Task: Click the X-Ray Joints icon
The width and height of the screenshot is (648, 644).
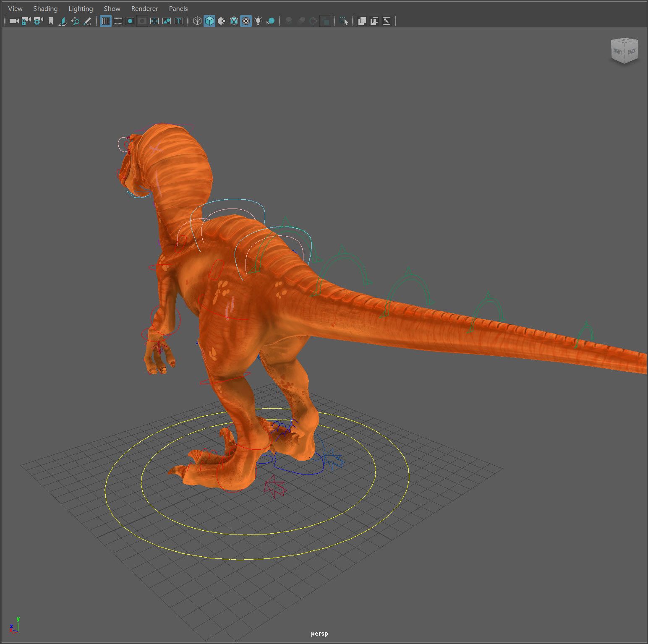Action: click(x=387, y=21)
